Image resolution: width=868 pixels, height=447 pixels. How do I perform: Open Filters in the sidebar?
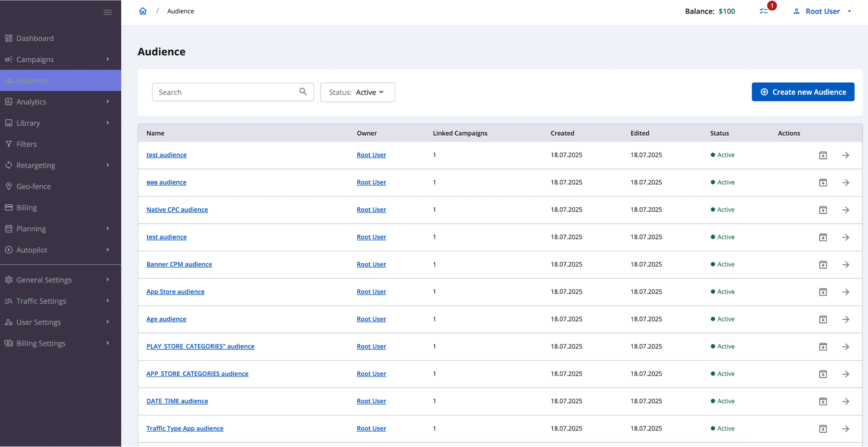coord(61,144)
